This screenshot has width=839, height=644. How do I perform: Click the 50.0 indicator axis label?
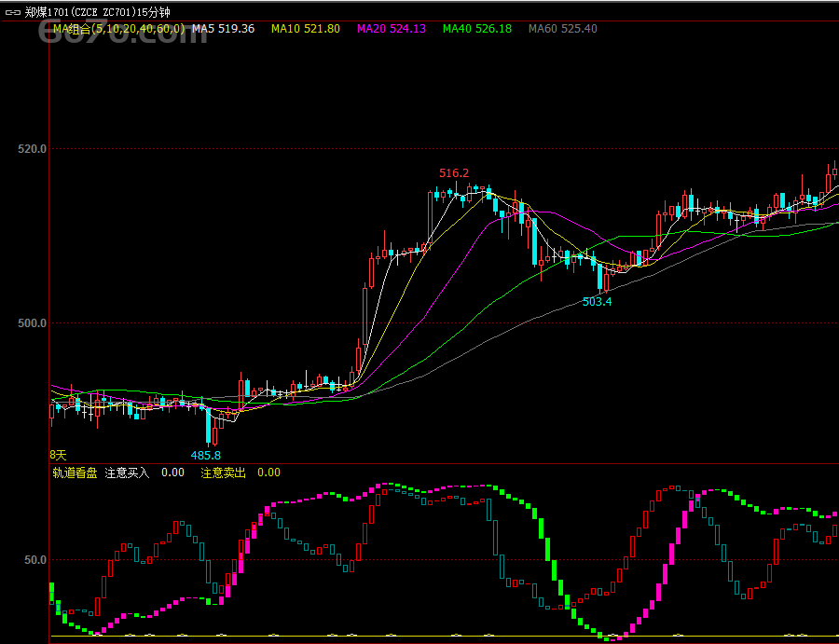pos(35,560)
